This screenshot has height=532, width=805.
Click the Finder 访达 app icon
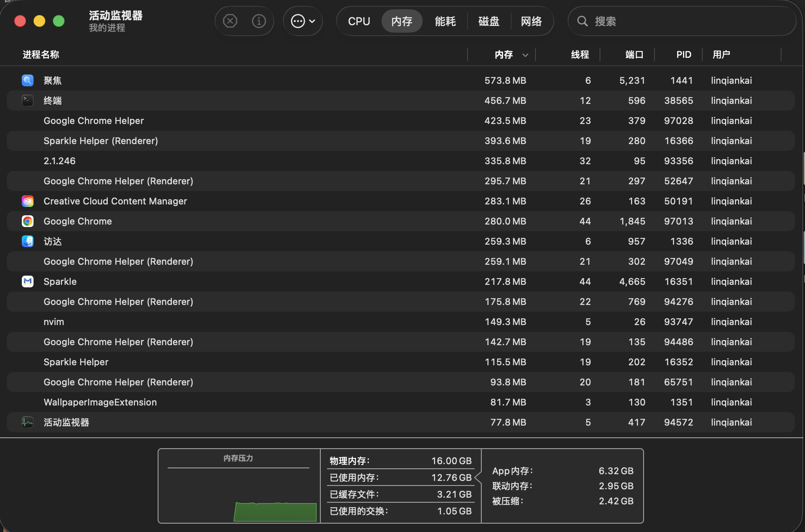pos(28,241)
